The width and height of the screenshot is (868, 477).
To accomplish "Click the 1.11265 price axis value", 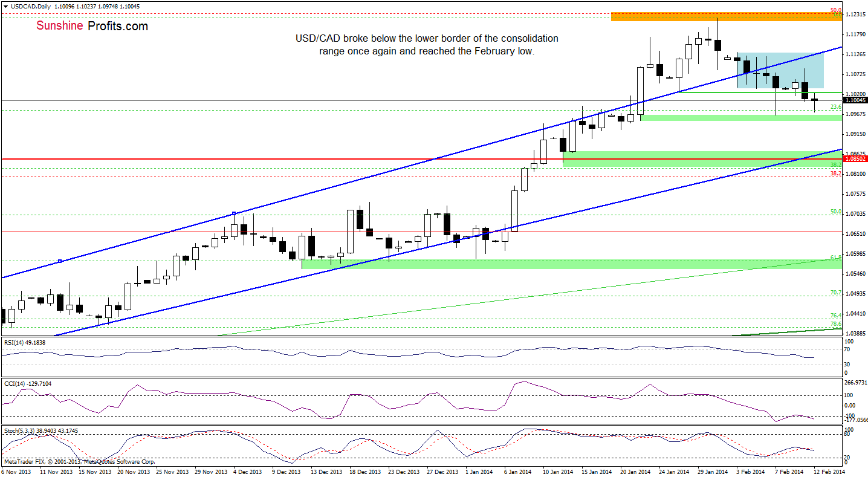I will (x=855, y=54).
